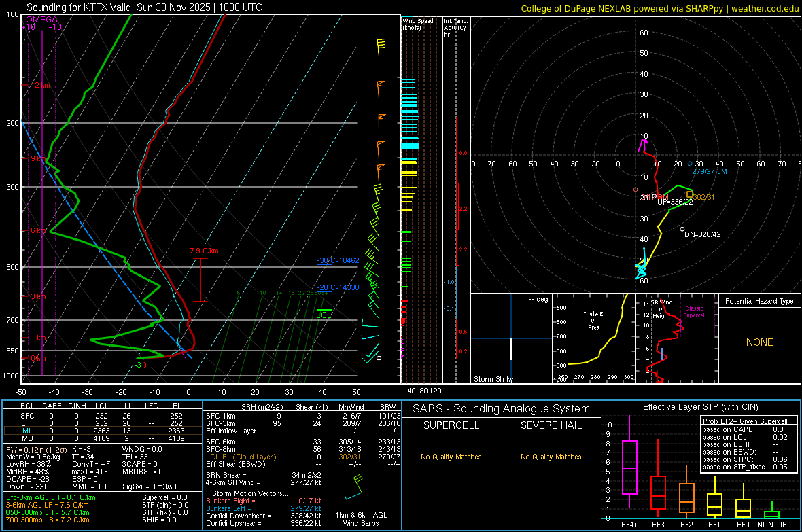Select 3-6km AGL LR = 7.6 C/km
This screenshot has height=532, width=802.
pos(47,505)
